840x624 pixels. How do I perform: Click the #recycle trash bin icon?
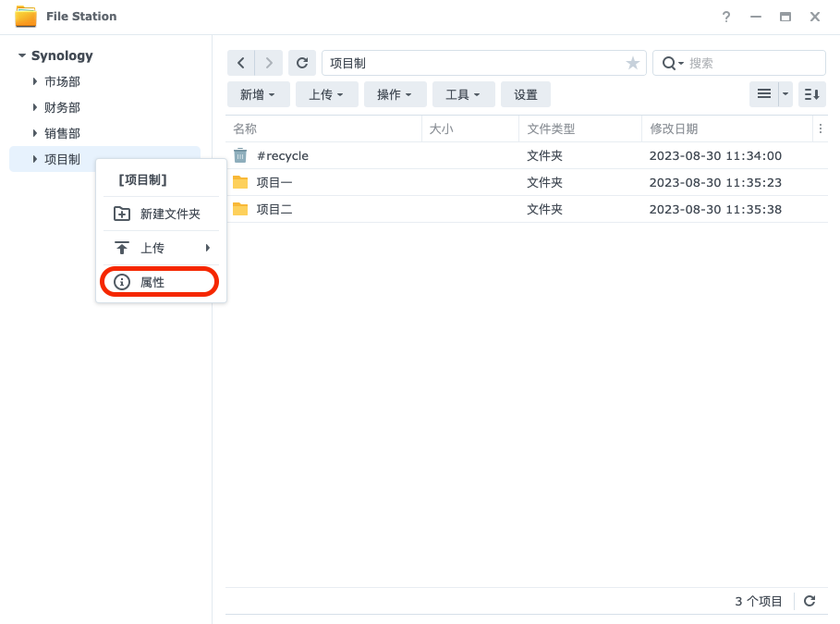(240, 155)
